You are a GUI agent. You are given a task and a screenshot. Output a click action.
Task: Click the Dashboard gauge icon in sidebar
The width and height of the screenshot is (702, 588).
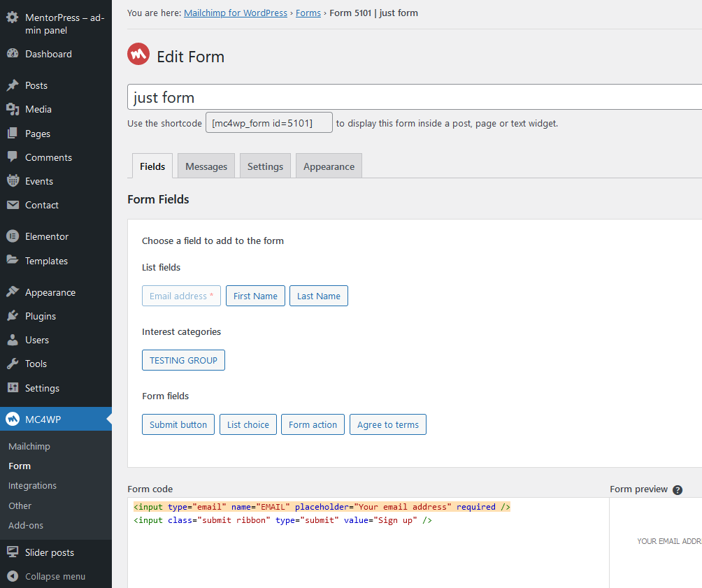(13, 54)
